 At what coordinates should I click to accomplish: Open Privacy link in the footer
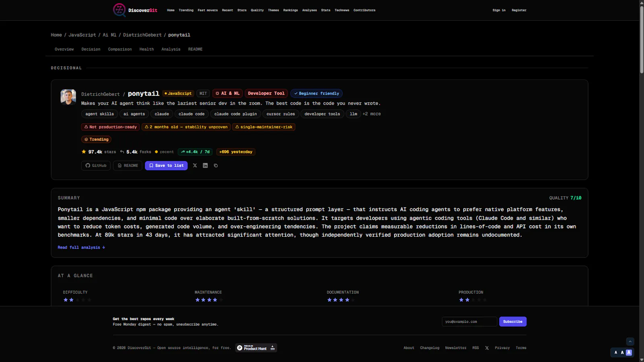point(502,348)
